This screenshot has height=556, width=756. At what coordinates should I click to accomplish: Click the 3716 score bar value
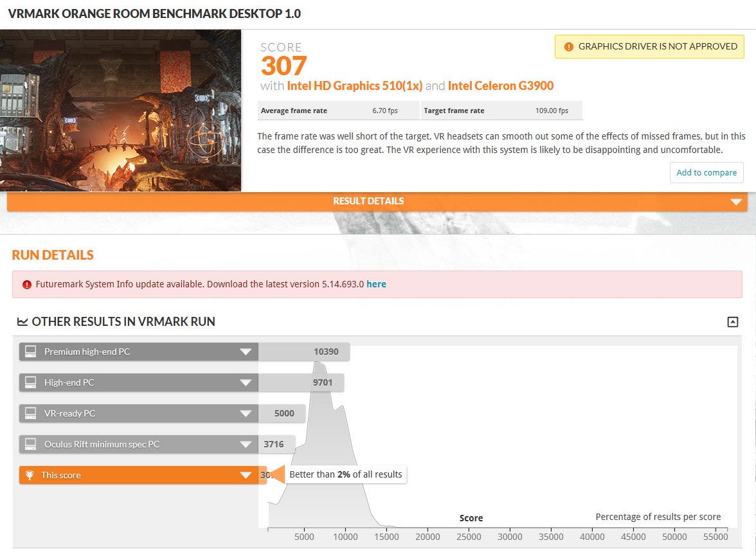click(273, 444)
